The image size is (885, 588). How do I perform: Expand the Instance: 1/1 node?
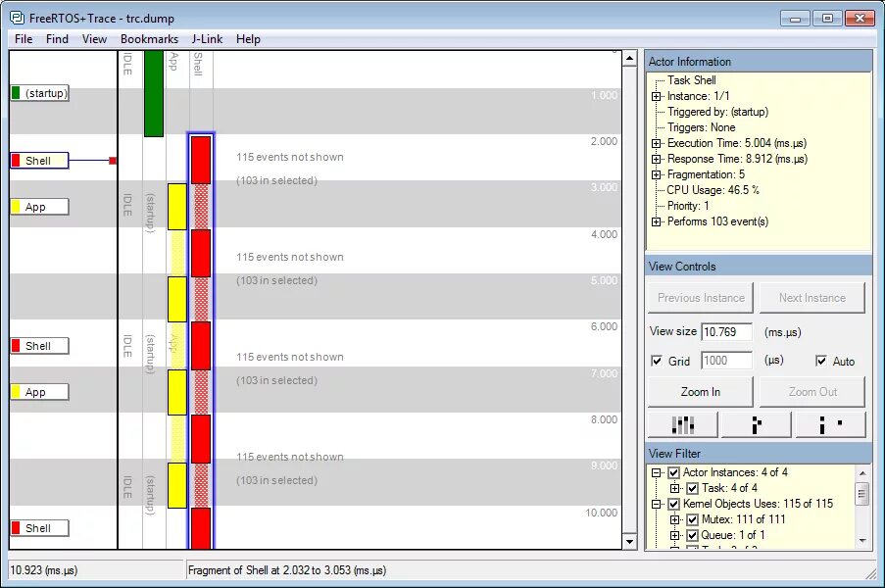(x=656, y=96)
